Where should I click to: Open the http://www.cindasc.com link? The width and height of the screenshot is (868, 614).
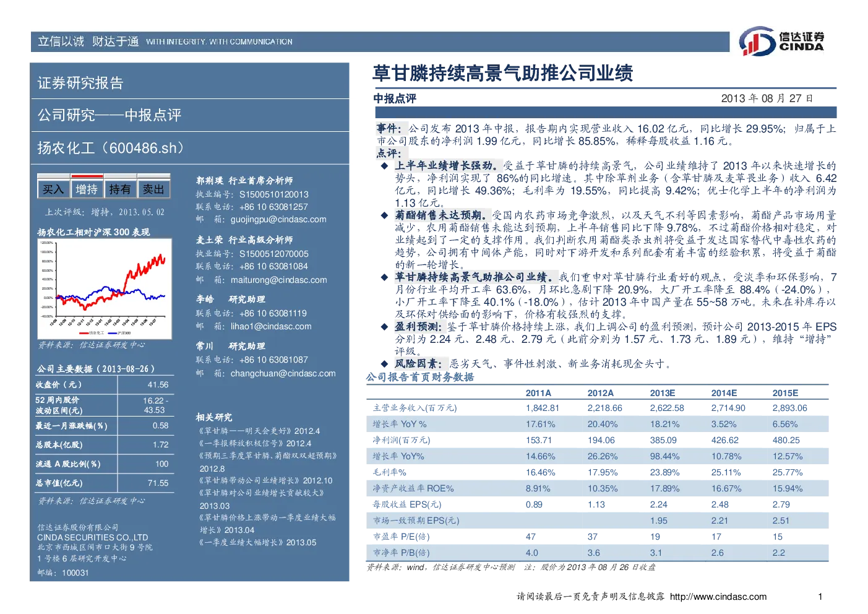point(718,597)
